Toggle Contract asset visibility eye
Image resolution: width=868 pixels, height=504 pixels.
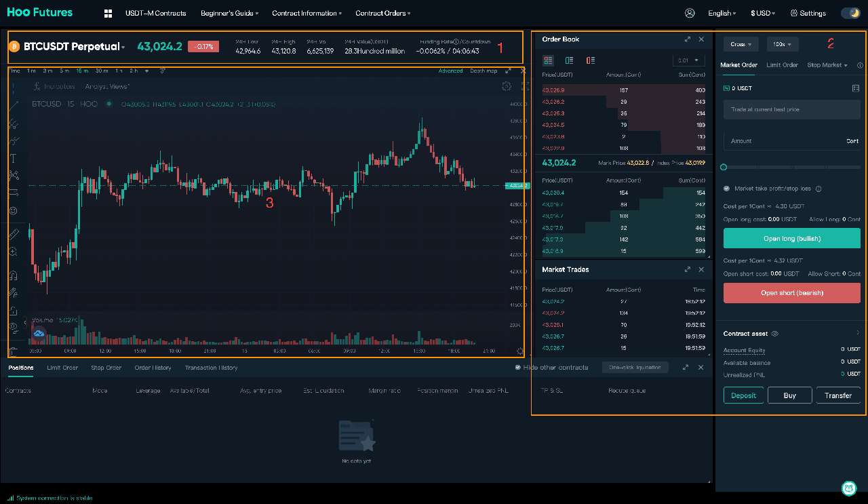[x=775, y=334]
